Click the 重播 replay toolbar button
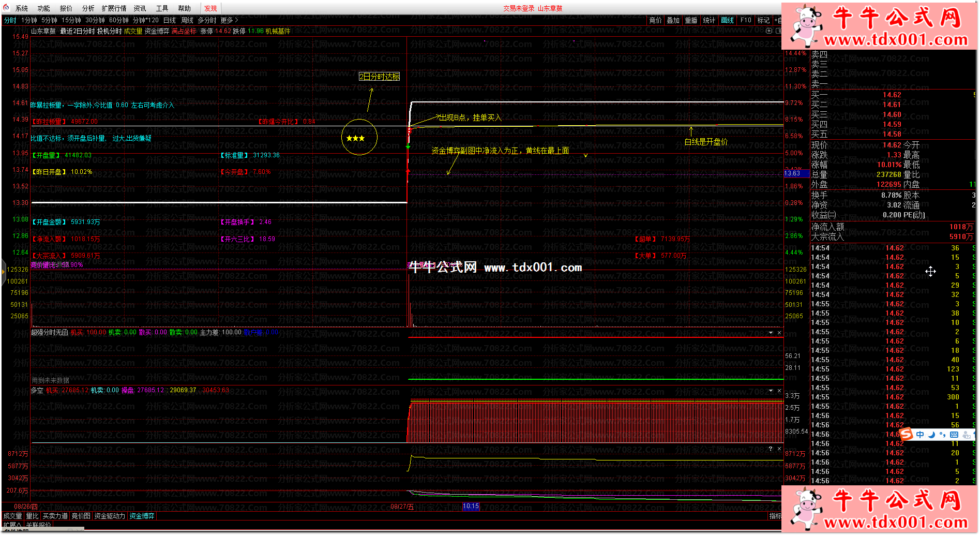 [x=691, y=20]
